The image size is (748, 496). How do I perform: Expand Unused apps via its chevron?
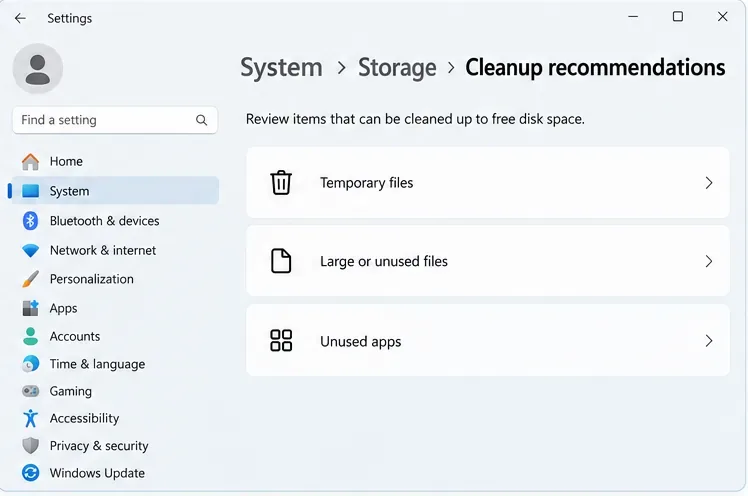click(709, 341)
